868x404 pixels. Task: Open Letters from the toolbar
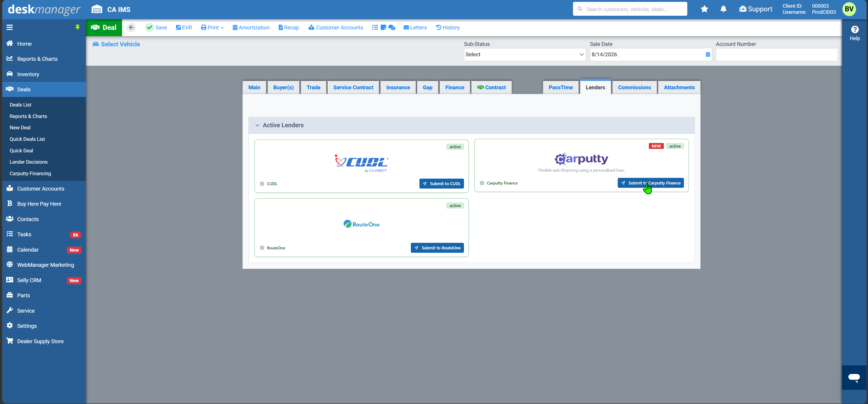coord(415,28)
